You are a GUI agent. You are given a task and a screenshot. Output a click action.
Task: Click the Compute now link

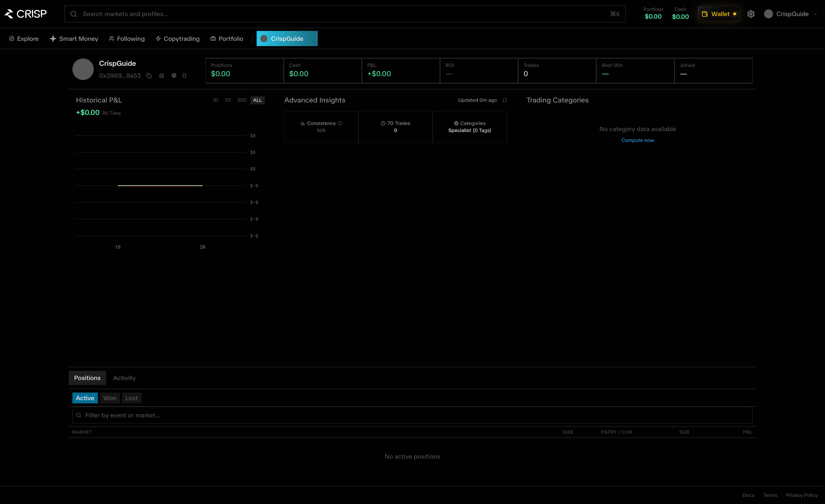[638, 140]
